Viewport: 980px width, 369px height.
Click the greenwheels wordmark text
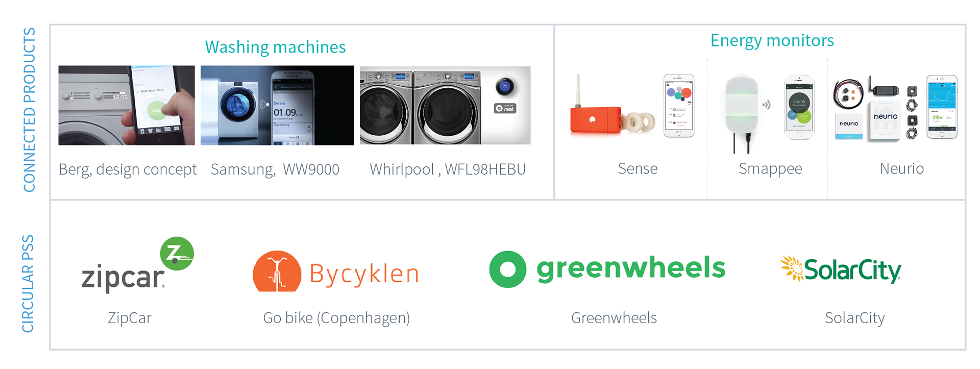click(631, 268)
